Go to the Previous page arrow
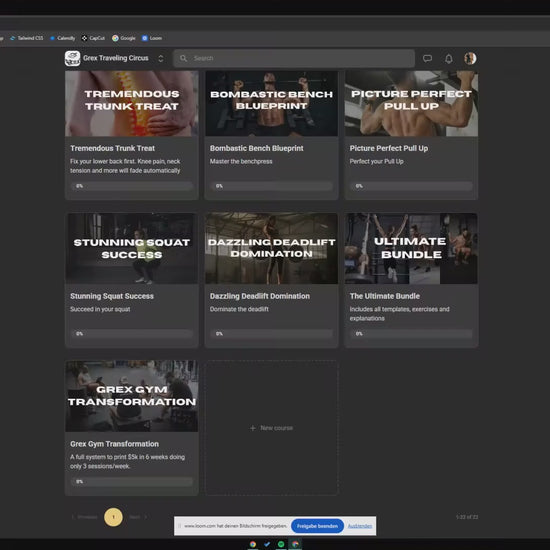This screenshot has height=550, width=550. (84, 517)
